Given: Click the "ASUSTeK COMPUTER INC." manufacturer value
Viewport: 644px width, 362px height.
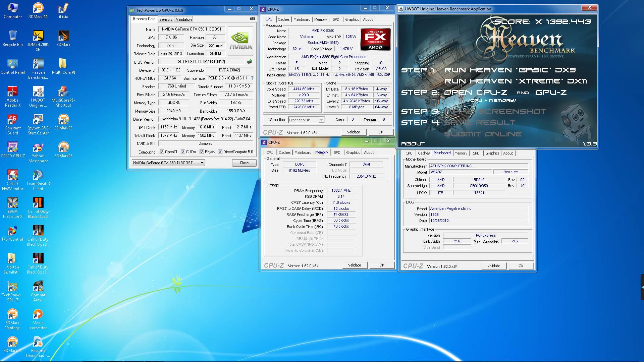Looking at the screenshot, I should point(479,166).
